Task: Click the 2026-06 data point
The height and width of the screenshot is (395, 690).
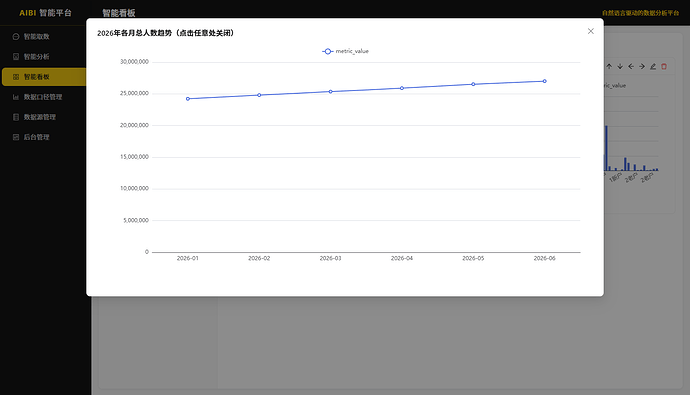Action: pyautogui.click(x=545, y=81)
